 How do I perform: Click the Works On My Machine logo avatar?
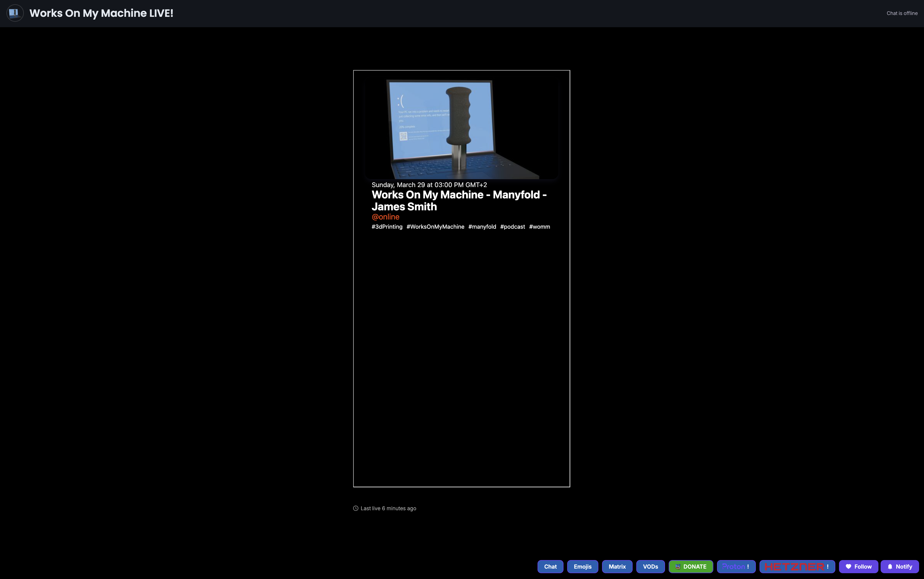15,13
